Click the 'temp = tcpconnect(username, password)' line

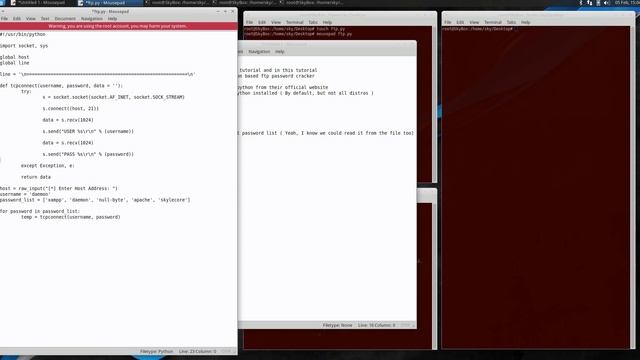pyautogui.click(x=71, y=217)
